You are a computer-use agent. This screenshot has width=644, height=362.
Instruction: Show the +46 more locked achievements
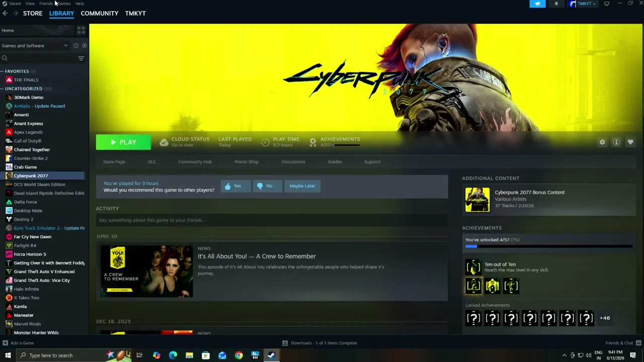point(605,318)
